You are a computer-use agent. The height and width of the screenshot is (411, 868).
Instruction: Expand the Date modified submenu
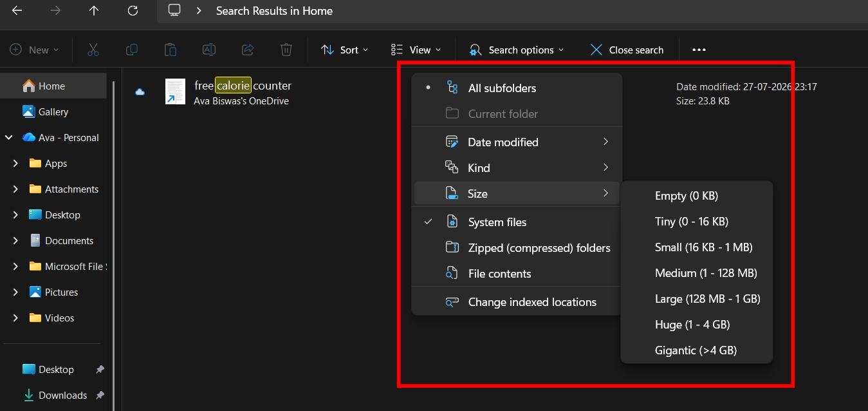[517, 142]
